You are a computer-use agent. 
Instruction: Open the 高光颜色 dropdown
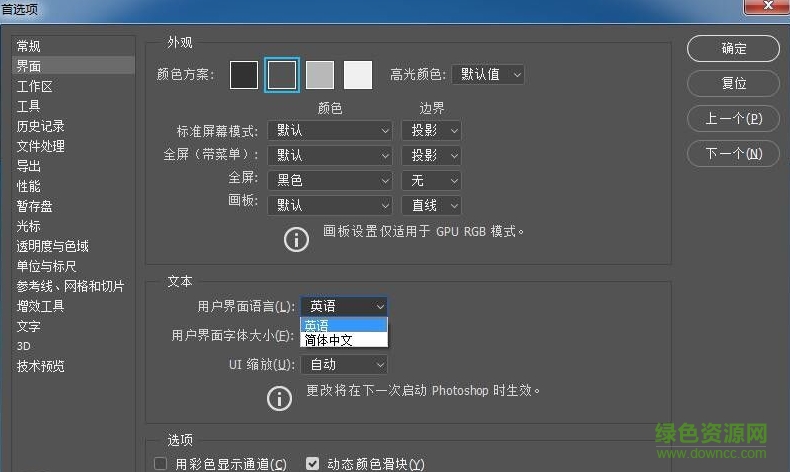point(488,75)
